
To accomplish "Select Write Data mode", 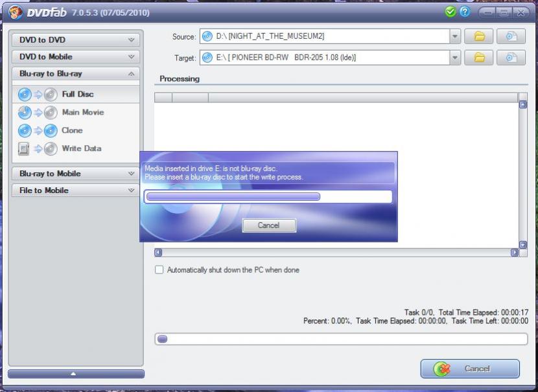I will click(76, 149).
